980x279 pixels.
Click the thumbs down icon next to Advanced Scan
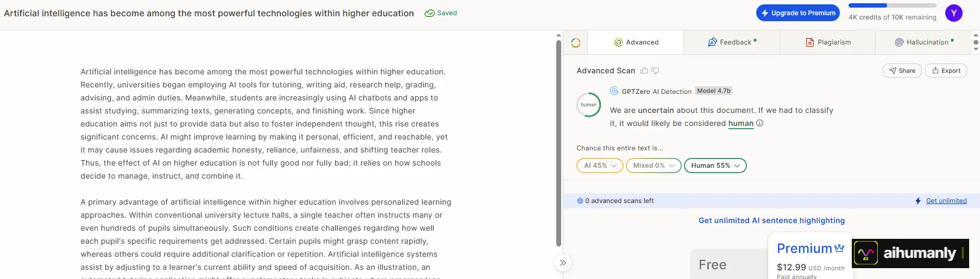655,71
